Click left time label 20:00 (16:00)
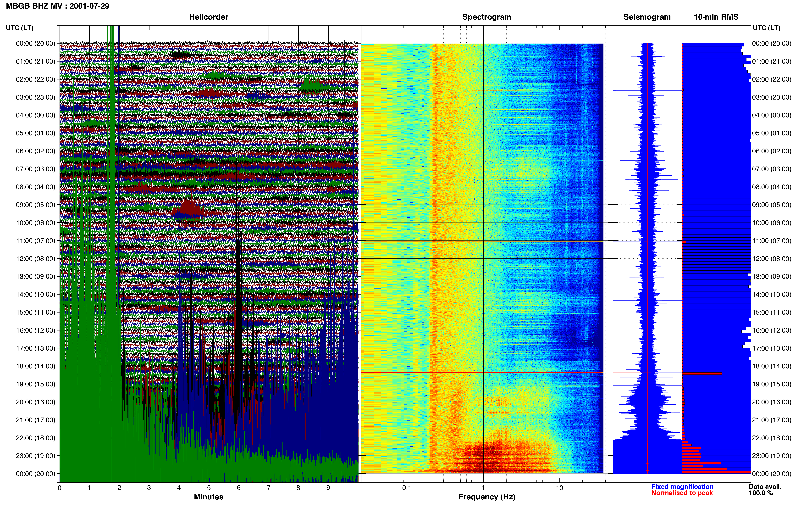Viewport: 812px width, 508px height. pyautogui.click(x=36, y=402)
